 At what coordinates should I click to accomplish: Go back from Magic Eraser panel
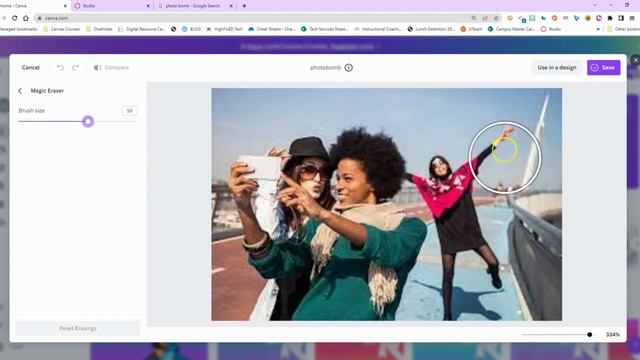point(20,91)
